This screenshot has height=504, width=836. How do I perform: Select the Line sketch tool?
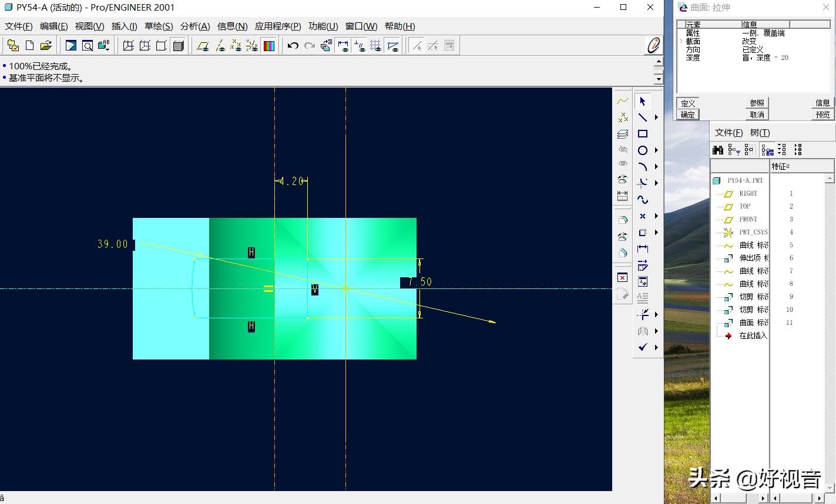coord(643,117)
